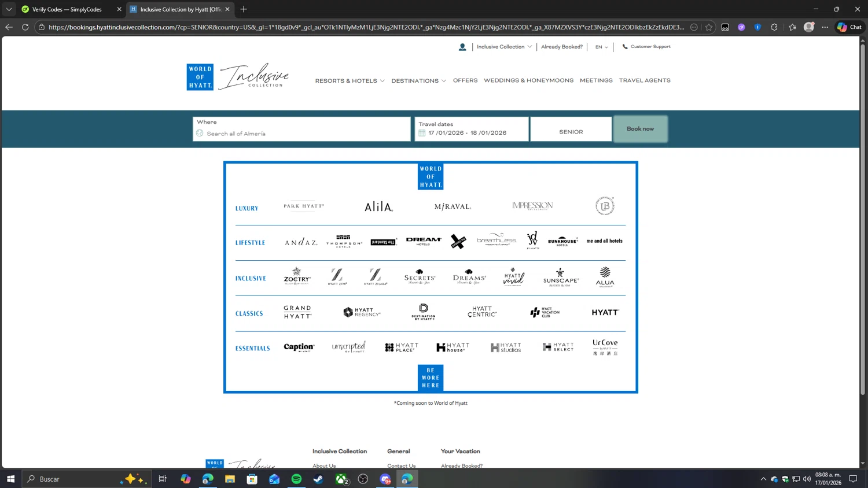Open File Explorer from the taskbar
The height and width of the screenshot is (488, 868).
tap(230, 479)
